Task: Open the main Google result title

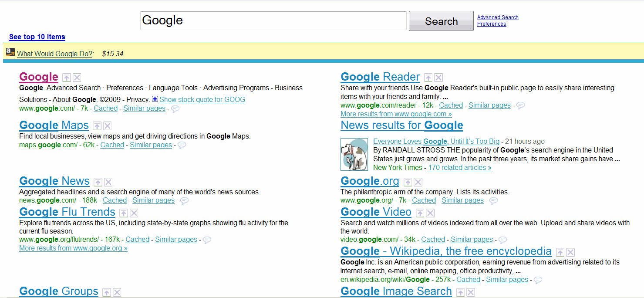Action: (x=39, y=77)
